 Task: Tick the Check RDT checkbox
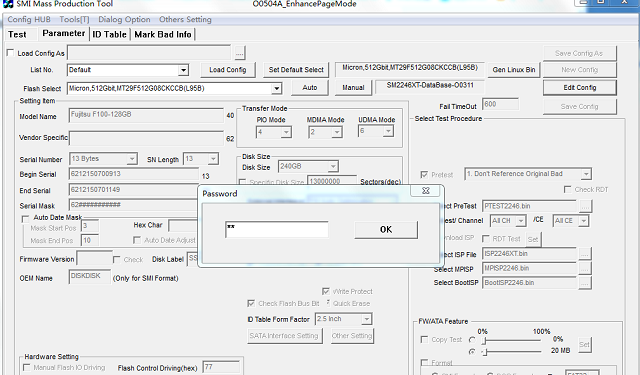click(567, 189)
